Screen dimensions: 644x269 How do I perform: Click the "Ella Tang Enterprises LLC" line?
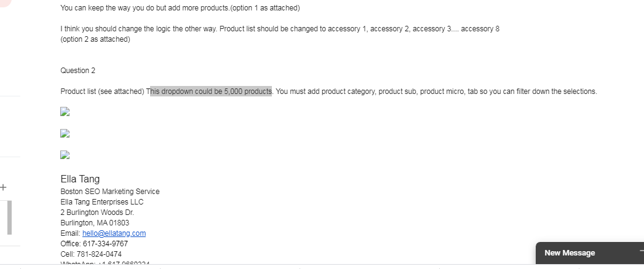coord(102,201)
